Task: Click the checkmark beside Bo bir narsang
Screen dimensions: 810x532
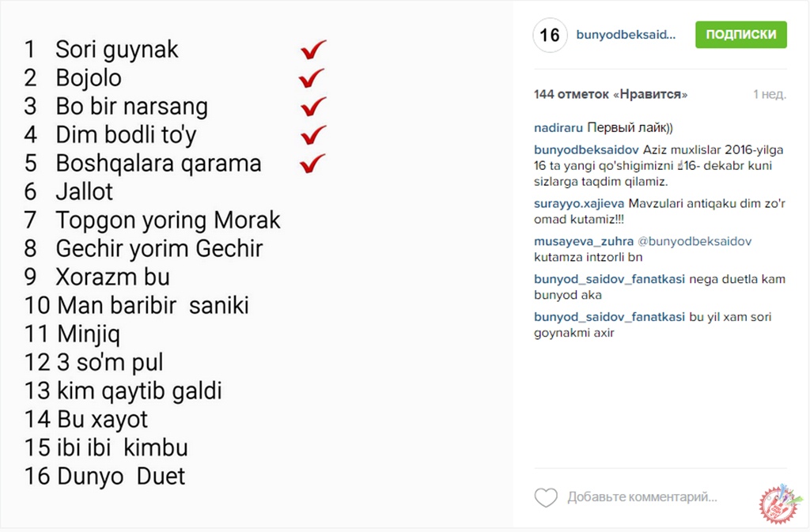Action: (313, 107)
